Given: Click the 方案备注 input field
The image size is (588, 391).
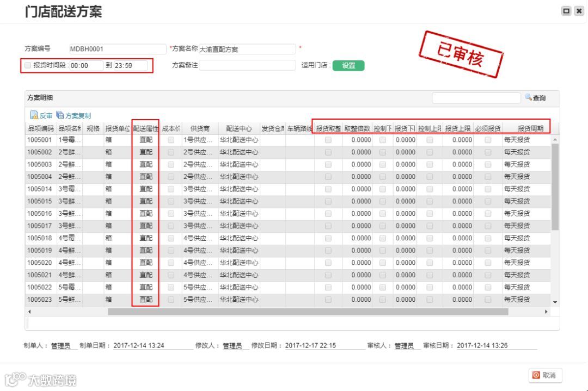Looking at the screenshot, I should click(247, 65).
